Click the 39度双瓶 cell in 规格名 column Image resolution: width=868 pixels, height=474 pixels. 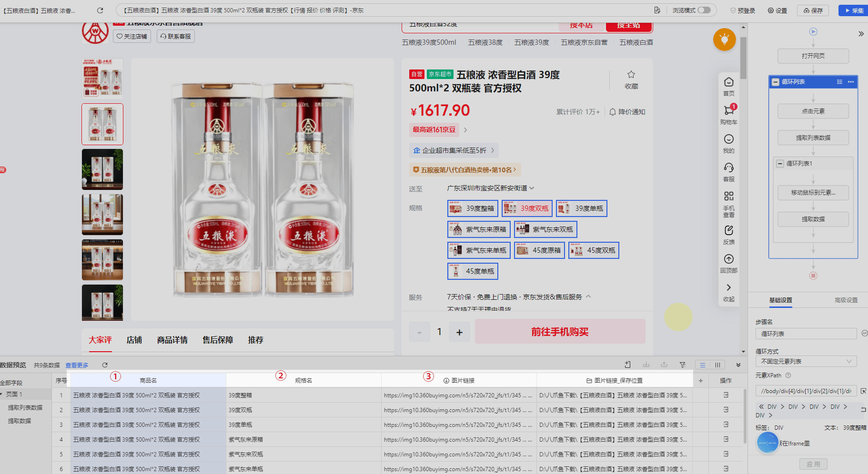click(x=303, y=410)
